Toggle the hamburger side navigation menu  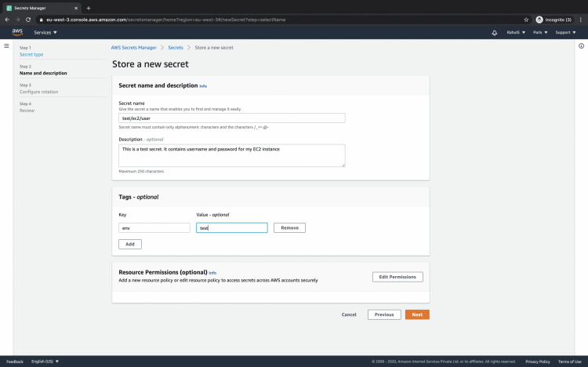click(x=6, y=46)
